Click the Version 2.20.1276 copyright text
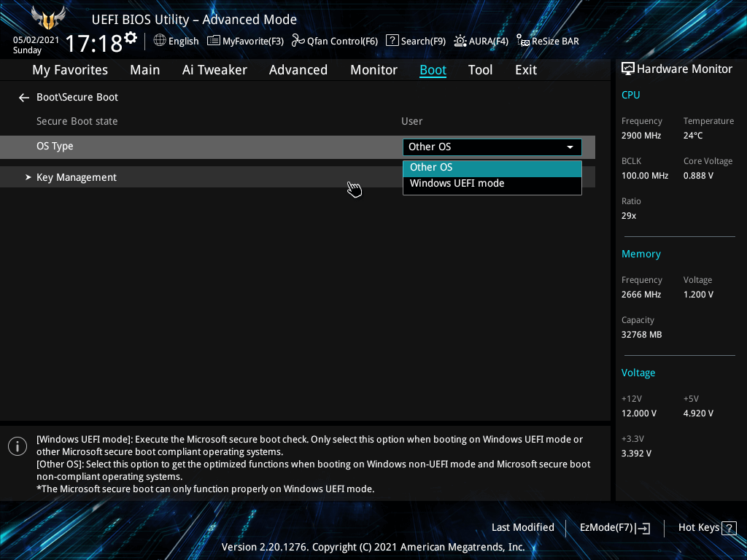The width and height of the screenshot is (747, 560). (373, 547)
